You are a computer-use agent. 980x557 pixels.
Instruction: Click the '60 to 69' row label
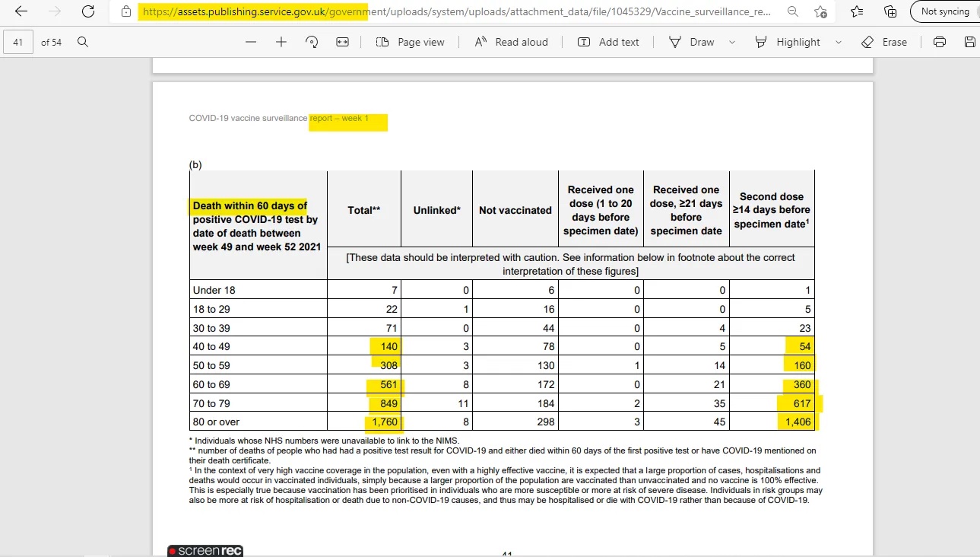click(211, 384)
